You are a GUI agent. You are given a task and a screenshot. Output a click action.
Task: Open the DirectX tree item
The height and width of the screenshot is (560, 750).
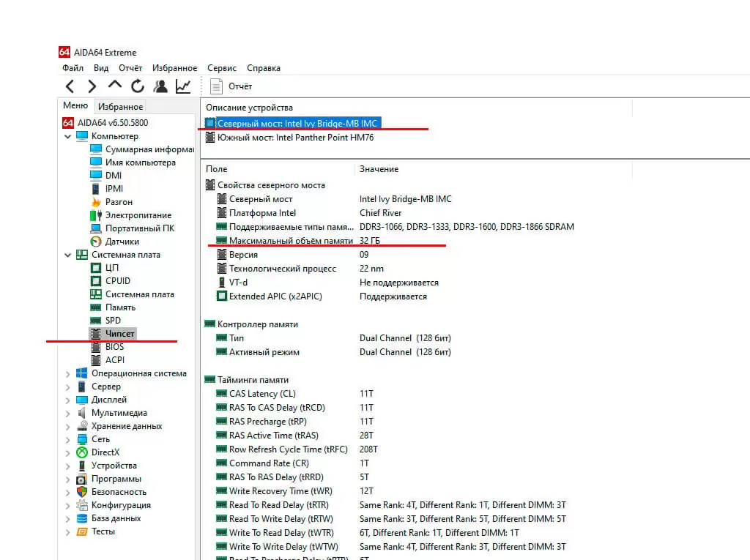click(105, 452)
